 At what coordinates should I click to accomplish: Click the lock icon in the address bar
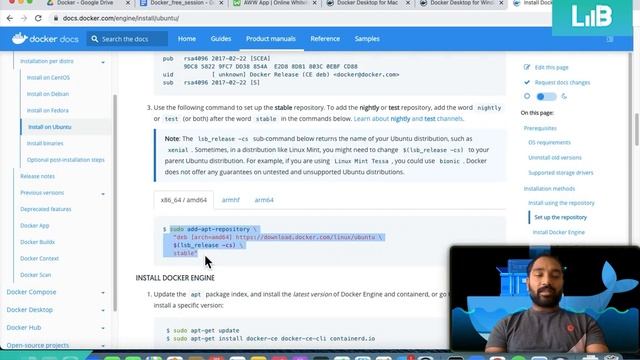point(56,18)
